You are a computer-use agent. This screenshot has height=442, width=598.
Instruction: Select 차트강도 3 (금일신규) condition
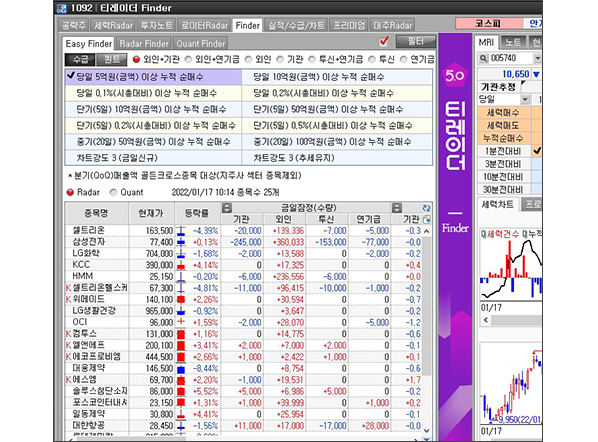tap(153, 158)
